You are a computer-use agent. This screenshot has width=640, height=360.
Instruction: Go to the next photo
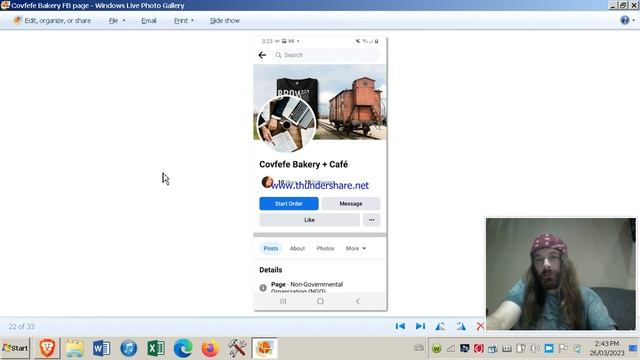420,326
